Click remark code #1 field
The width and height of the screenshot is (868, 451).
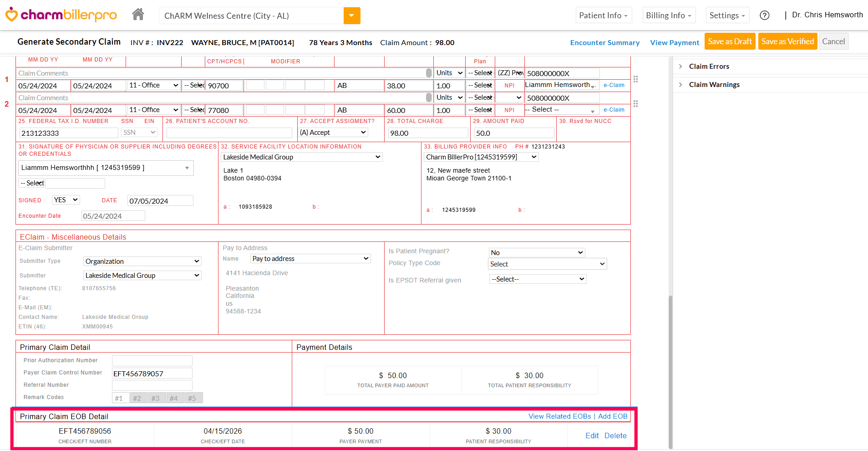click(121, 398)
